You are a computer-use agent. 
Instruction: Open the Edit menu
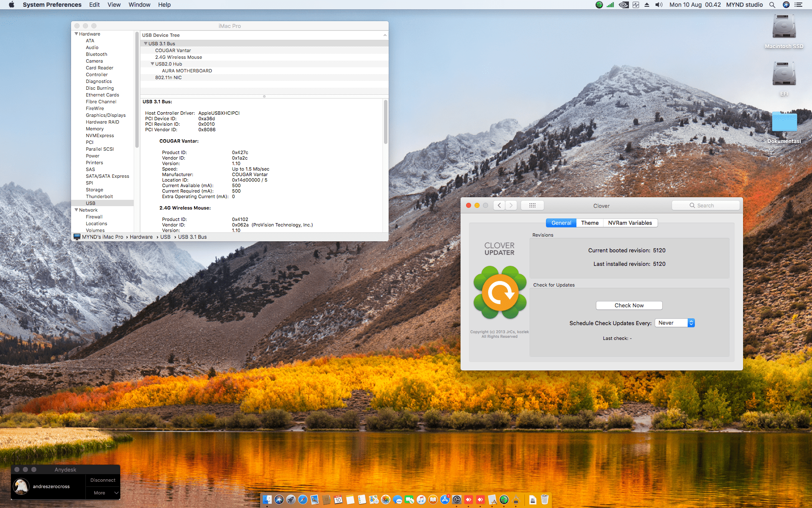click(94, 5)
